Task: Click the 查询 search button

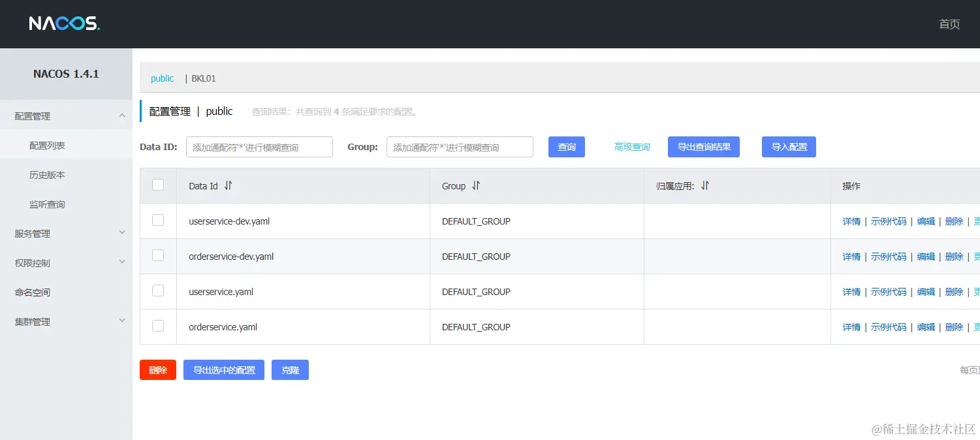Action: [567, 147]
